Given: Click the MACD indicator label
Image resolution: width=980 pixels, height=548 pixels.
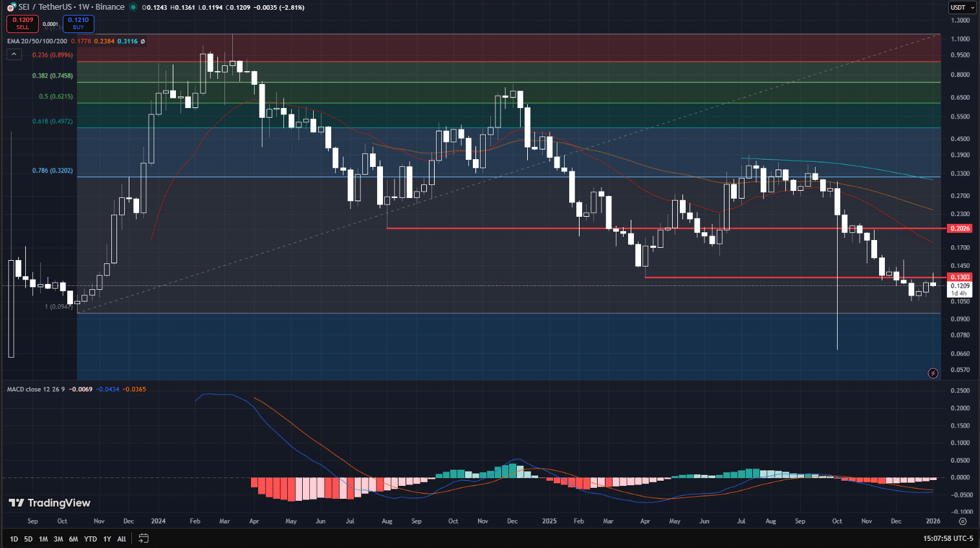Looking at the screenshot, I should (36, 391).
